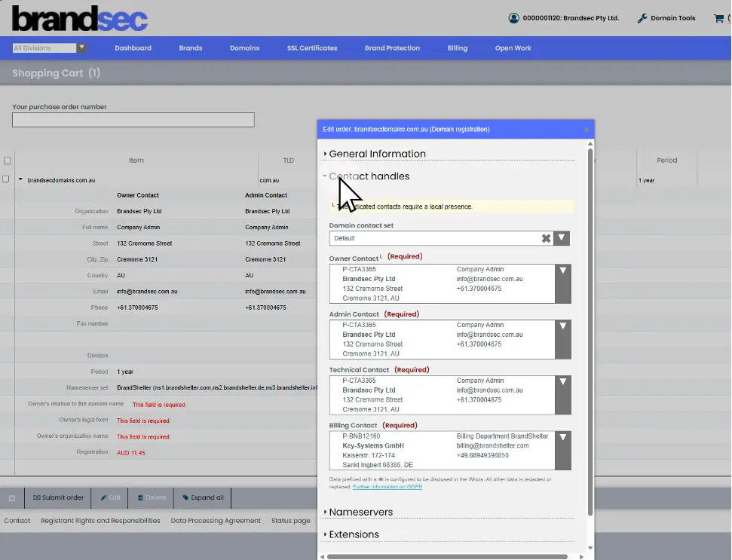732x560 pixels.
Task: Click the Shopping Cart (1) heading
Action: pos(56,73)
